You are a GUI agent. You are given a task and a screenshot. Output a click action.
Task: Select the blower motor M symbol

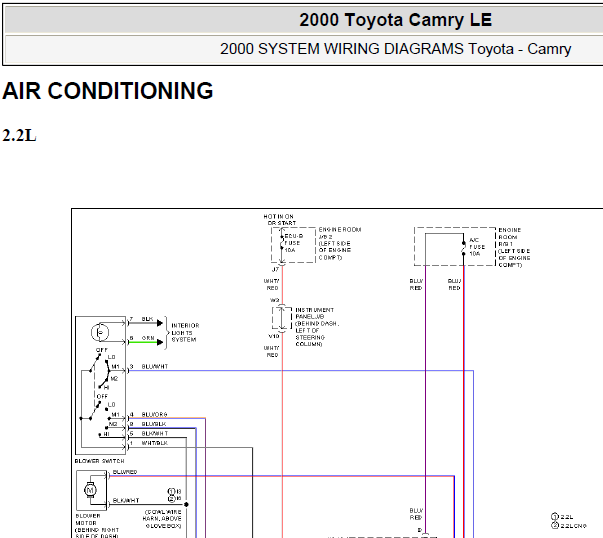90,490
